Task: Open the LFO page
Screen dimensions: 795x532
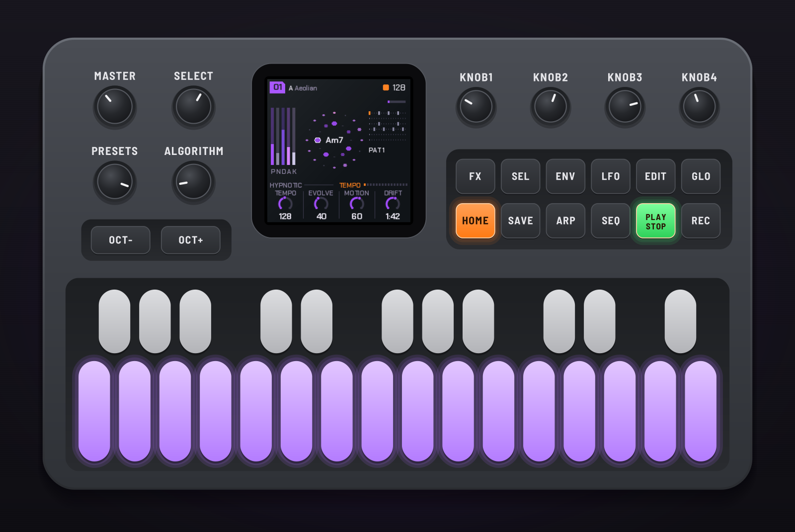Action: pos(611,176)
